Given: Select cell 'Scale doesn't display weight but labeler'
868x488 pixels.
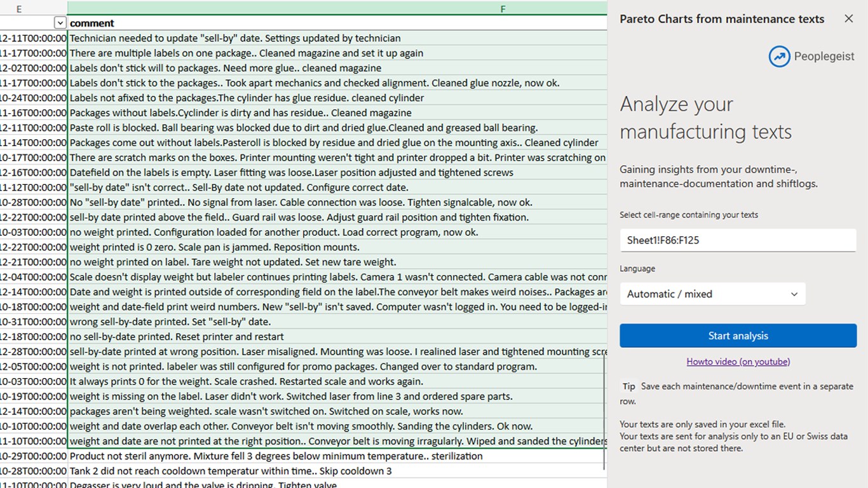Looking at the screenshot, I should [337, 277].
